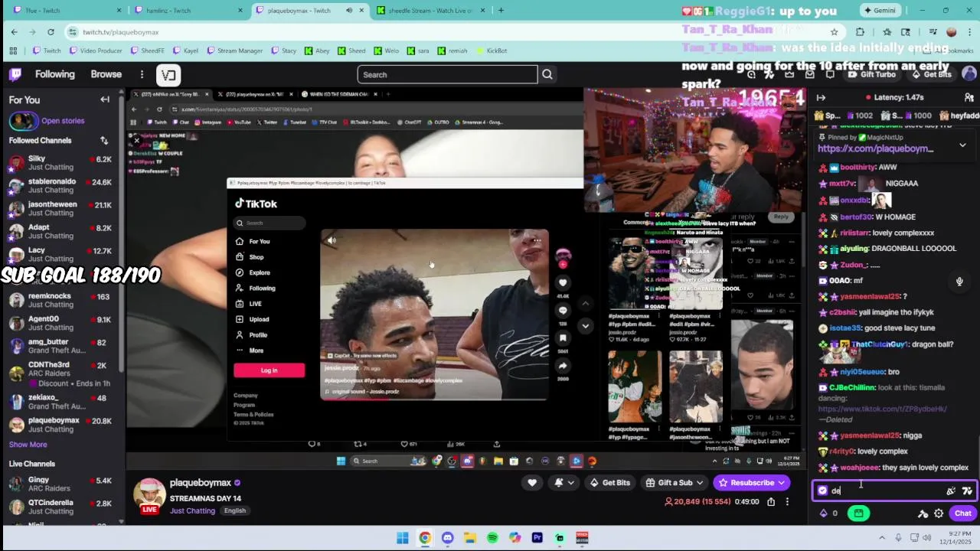Image resolution: width=980 pixels, height=551 pixels.
Task: Toggle the chat moderator sword icon
Action: tap(923, 514)
